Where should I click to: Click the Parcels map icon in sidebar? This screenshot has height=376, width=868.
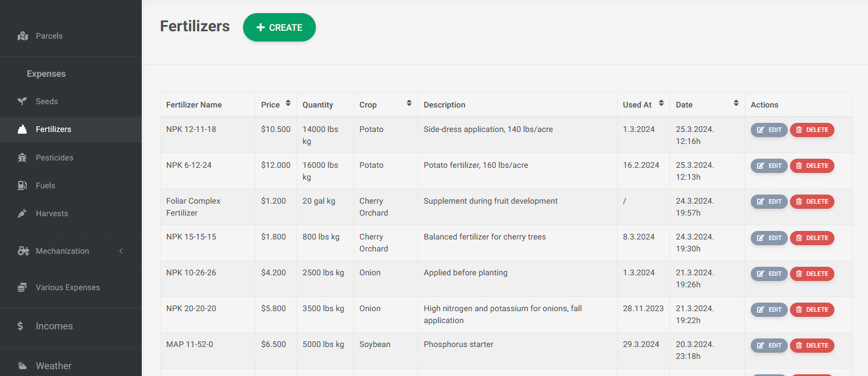coord(23,36)
